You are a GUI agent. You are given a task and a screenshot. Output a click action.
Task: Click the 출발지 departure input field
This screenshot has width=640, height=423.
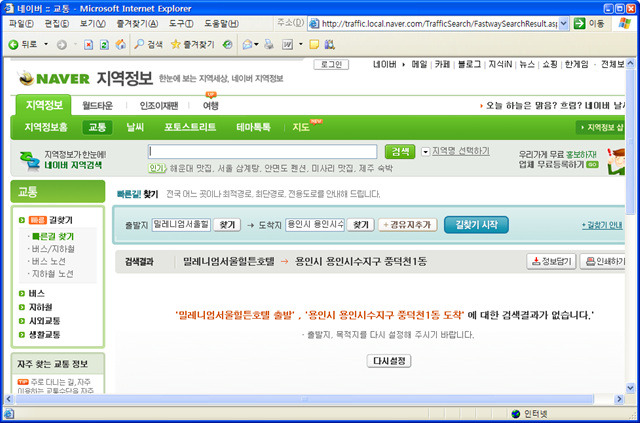pos(181,225)
